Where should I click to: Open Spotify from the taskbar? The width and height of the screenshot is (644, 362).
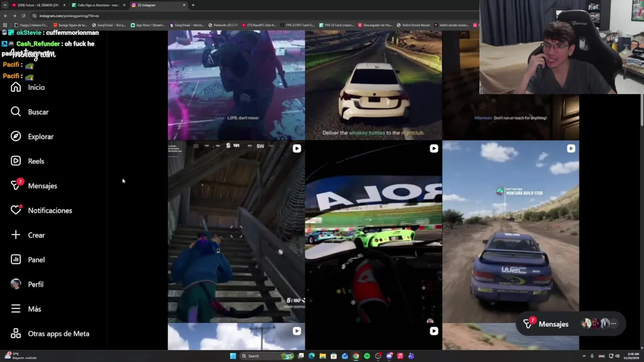(367, 356)
